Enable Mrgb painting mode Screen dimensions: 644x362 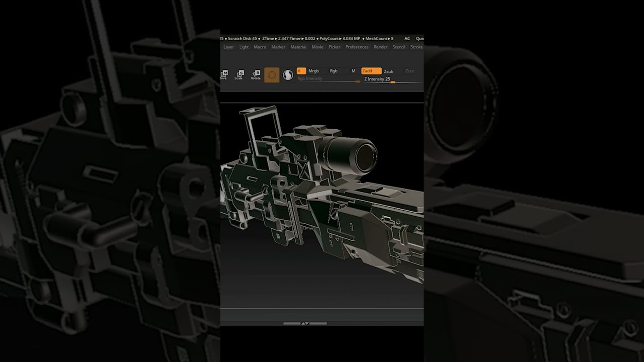(x=314, y=71)
